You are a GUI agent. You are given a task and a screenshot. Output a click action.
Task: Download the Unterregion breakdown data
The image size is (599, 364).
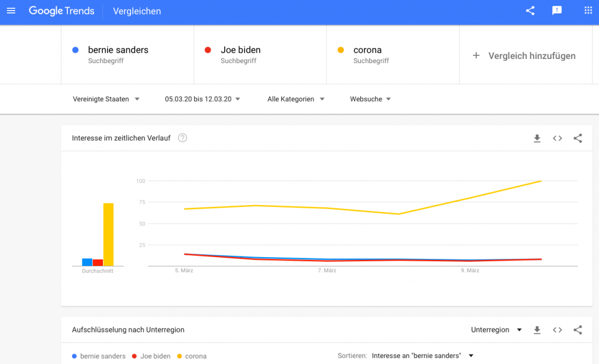tap(537, 330)
